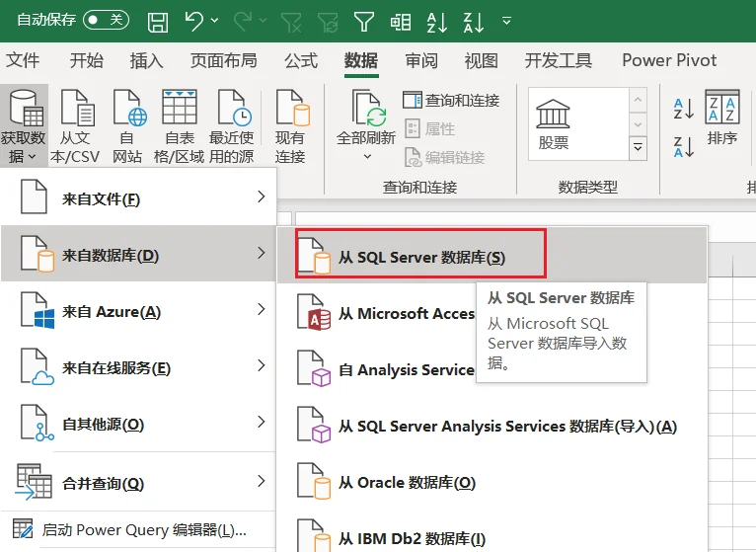Open 来自 Azure(A) submenu

point(138,310)
